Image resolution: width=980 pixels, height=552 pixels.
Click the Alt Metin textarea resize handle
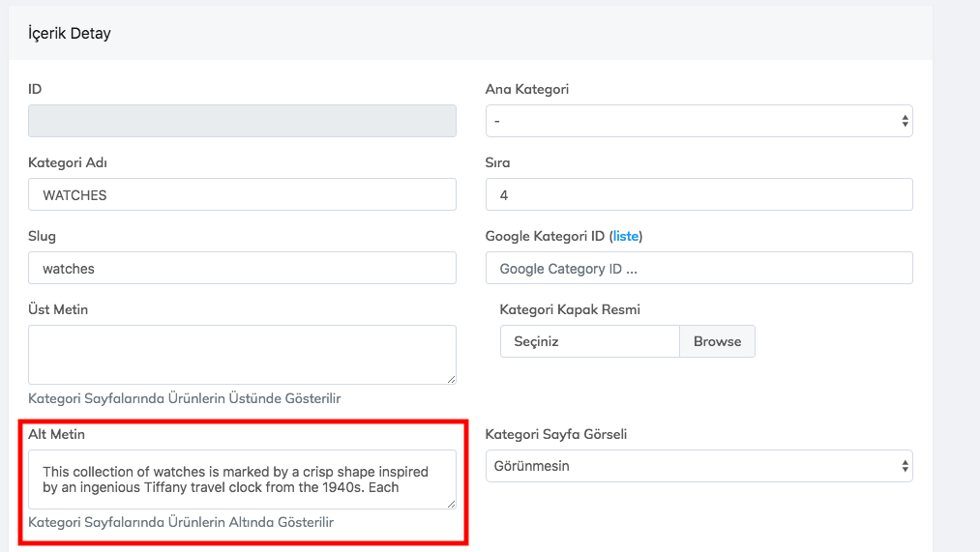(450, 503)
